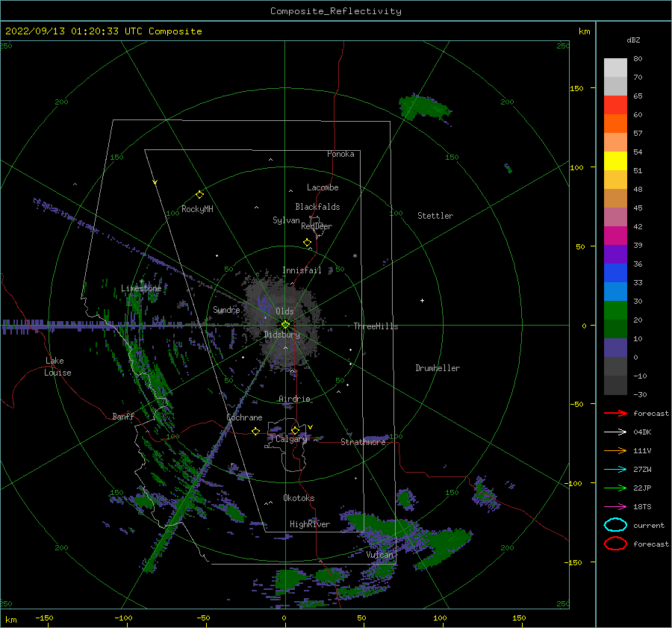
Task: Click the Blackfalds label on map
Action: point(317,207)
